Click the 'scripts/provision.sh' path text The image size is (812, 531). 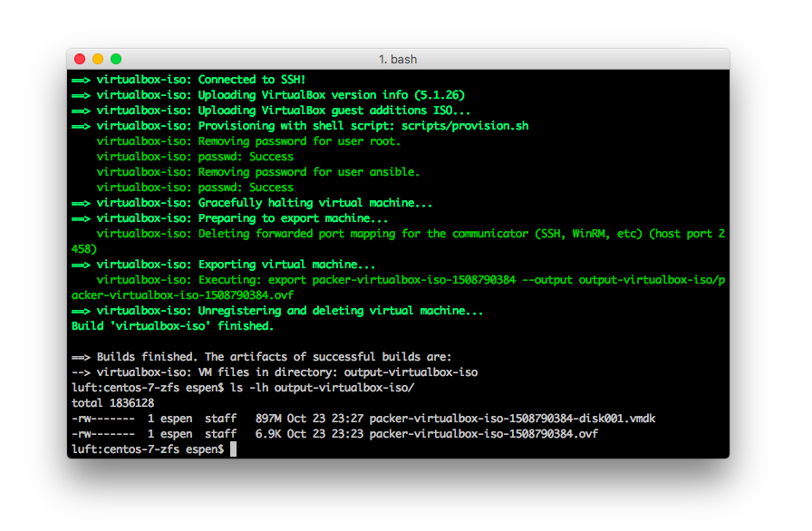(x=465, y=126)
